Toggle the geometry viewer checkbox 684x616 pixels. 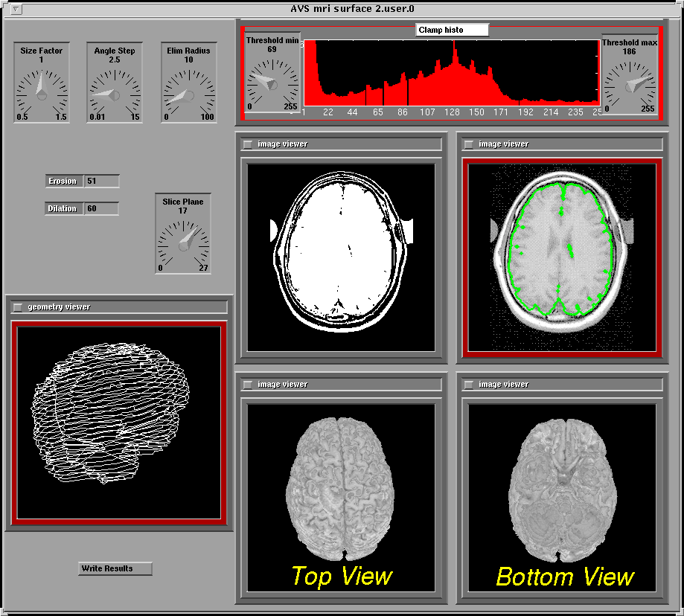(18, 307)
